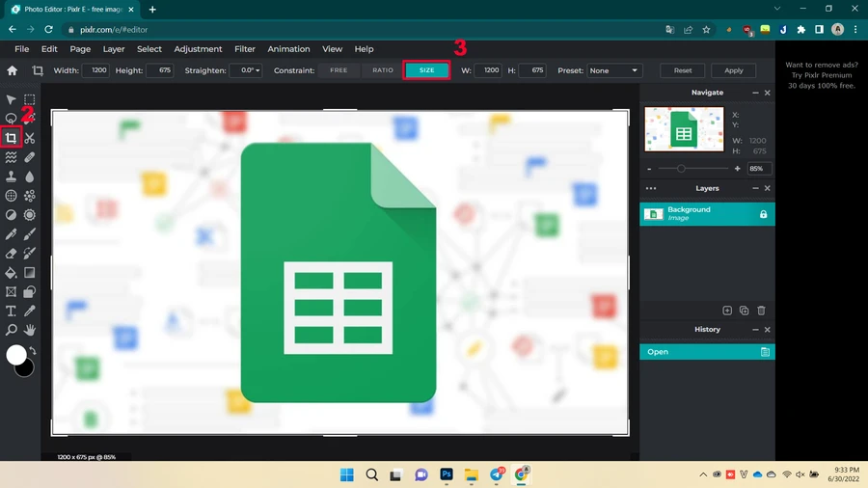Open the Straighten angle dropdown
Screen dimensions: 868x488
[x=246, y=70]
